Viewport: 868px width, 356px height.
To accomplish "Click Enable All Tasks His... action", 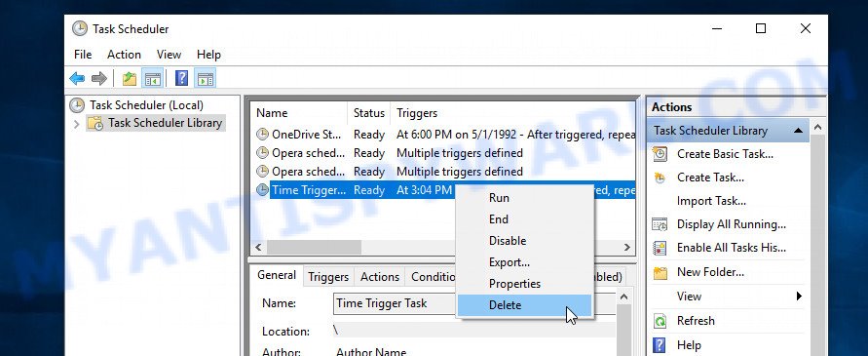I will click(732, 248).
